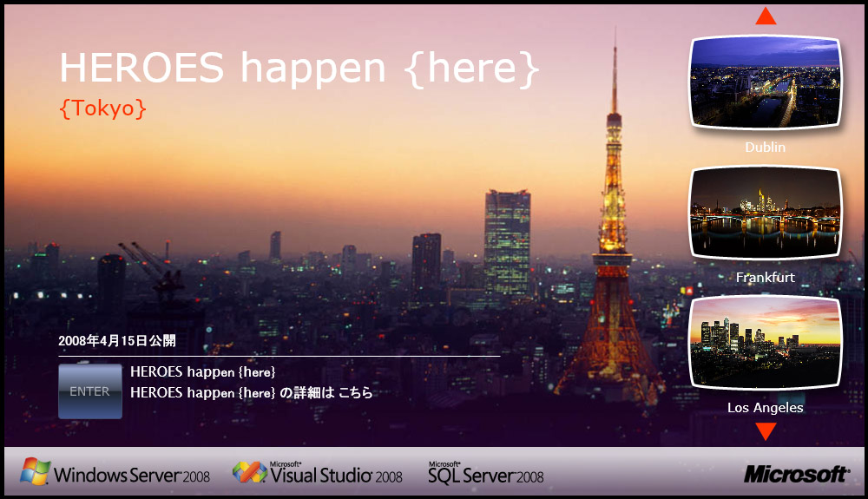This screenshot has width=868, height=499.
Task: Move city list down with the red down arrow
Action: pos(766,431)
